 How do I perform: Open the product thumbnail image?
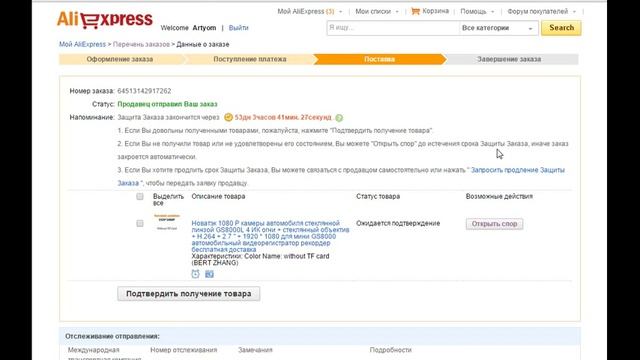(x=167, y=222)
